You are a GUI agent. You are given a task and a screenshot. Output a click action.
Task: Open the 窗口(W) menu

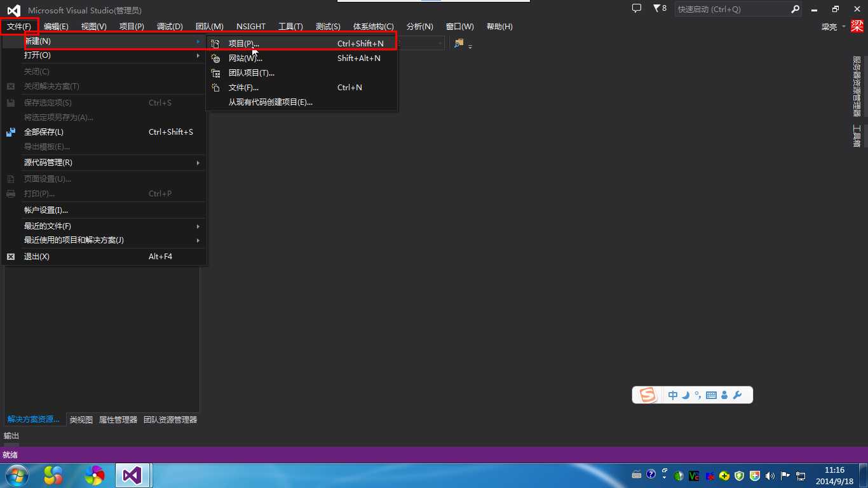click(460, 26)
